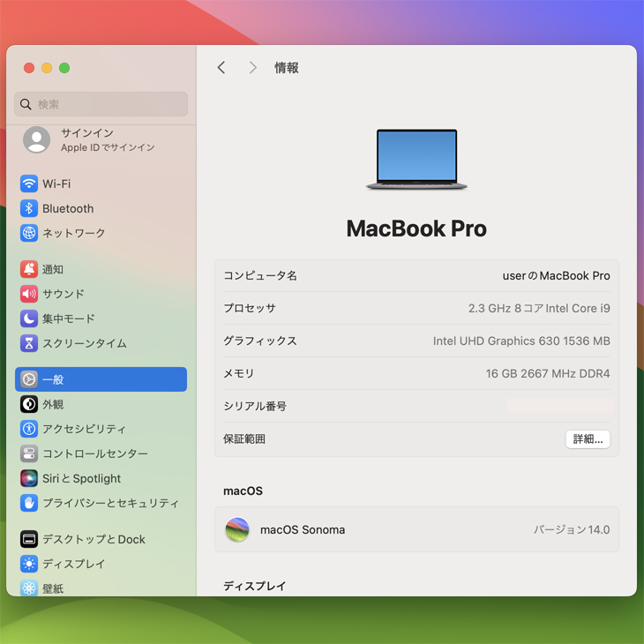Go to ディスプレイ settings in sidebar
This screenshot has height=644, width=644.
(x=73, y=564)
